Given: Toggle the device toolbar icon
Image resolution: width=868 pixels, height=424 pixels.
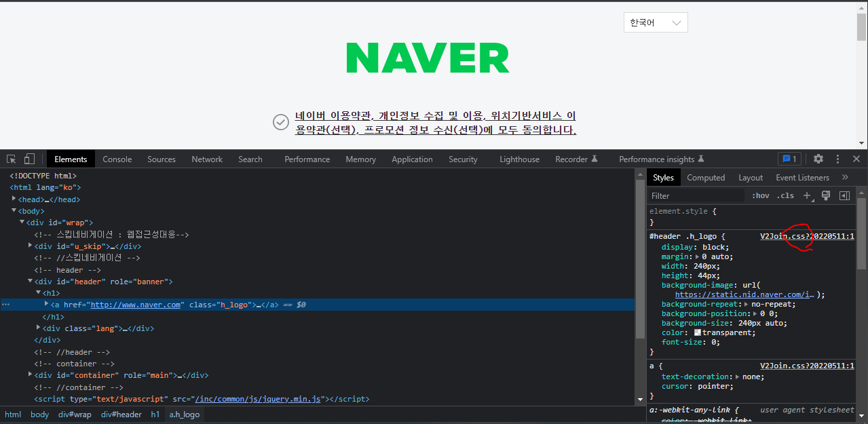Looking at the screenshot, I should (x=29, y=159).
